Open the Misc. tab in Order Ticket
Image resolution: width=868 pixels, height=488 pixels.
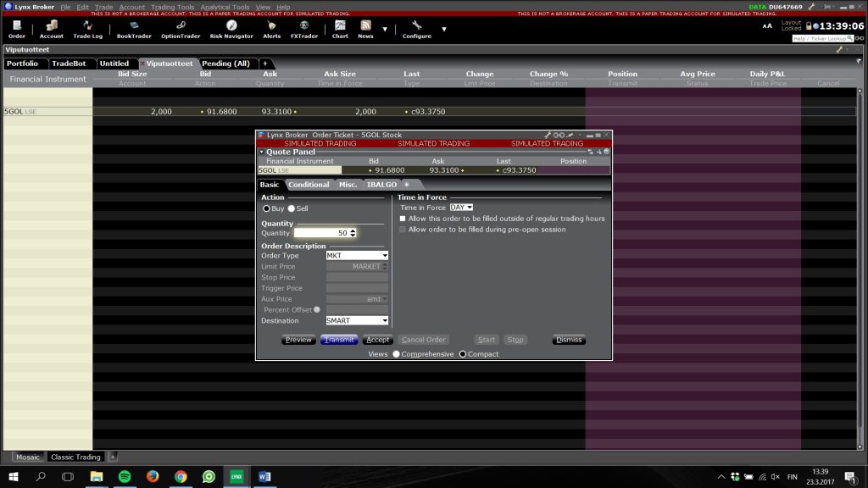click(348, 185)
